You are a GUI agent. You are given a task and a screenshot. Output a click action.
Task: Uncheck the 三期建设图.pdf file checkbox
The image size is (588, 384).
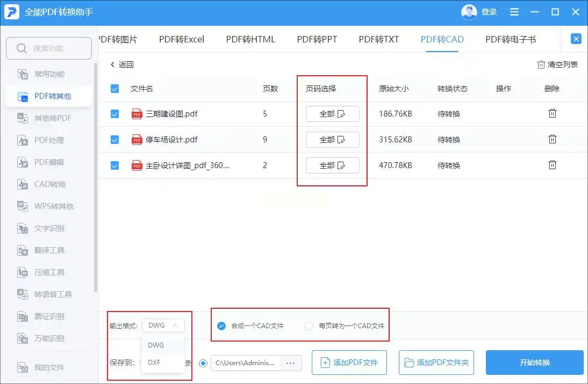click(114, 114)
